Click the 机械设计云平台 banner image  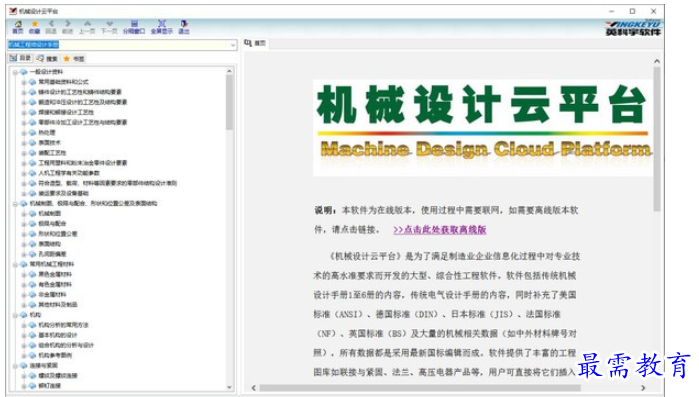pyautogui.click(x=483, y=128)
